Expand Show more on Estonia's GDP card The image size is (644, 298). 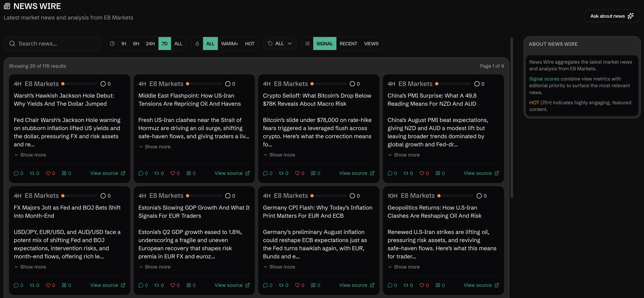tap(155, 267)
